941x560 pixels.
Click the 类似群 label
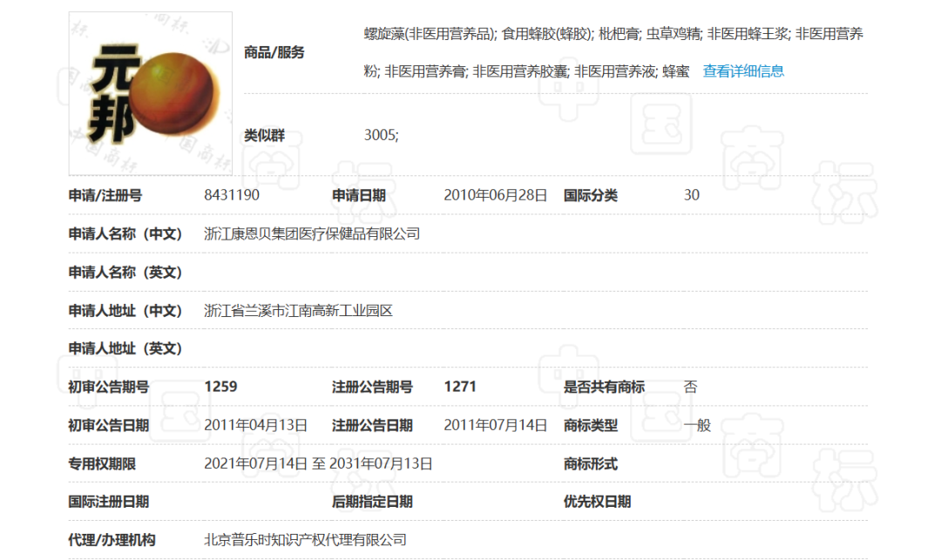click(264, 136)
